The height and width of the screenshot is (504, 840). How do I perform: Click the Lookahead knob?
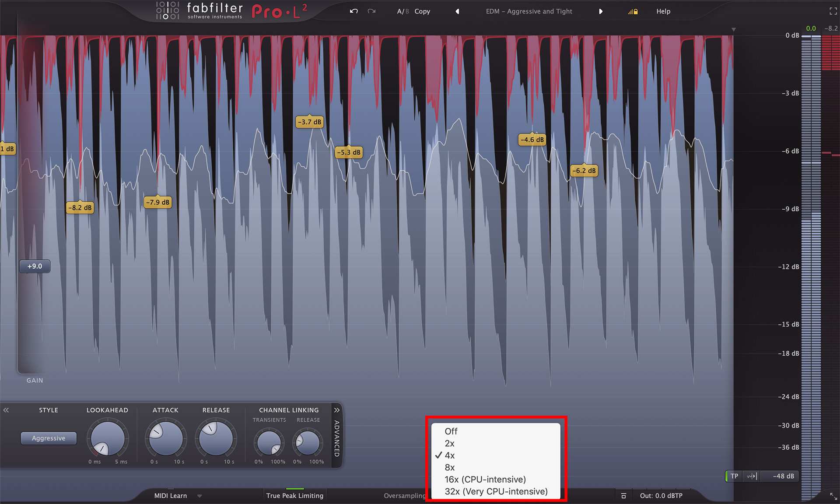[x=107, y=438]
